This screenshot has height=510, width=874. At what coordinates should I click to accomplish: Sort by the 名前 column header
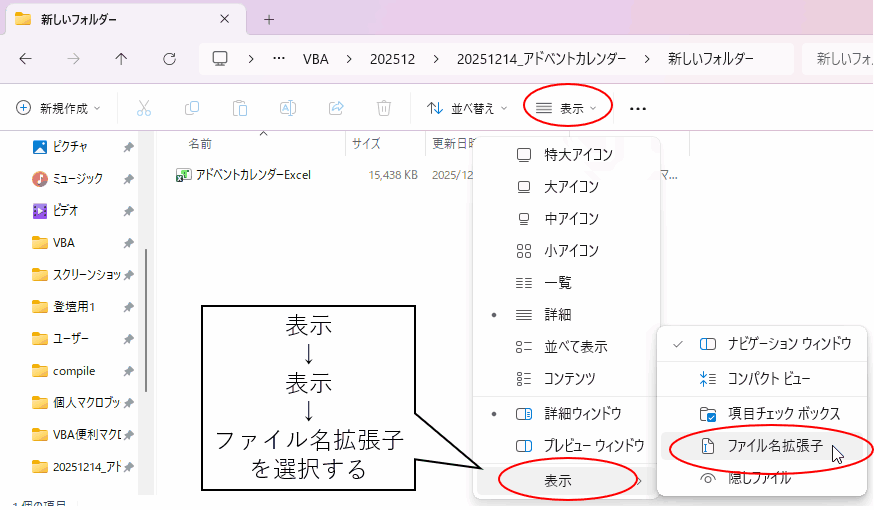tap(200, 144)
